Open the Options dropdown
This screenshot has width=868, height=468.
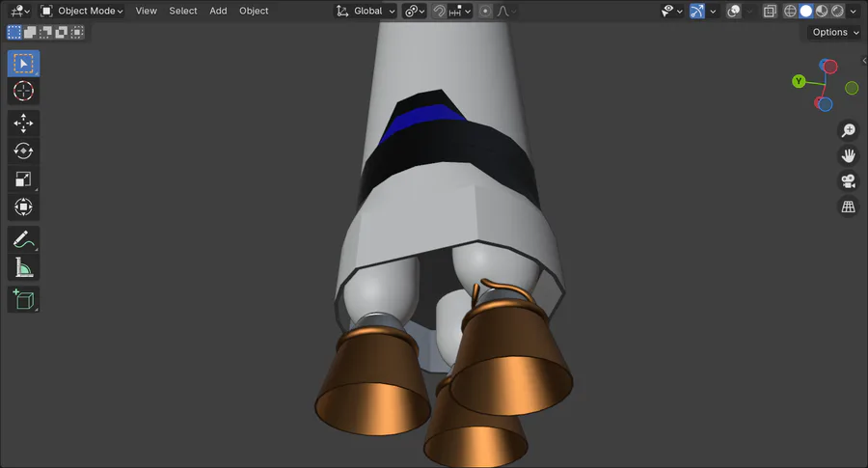(x=835, y=32)
